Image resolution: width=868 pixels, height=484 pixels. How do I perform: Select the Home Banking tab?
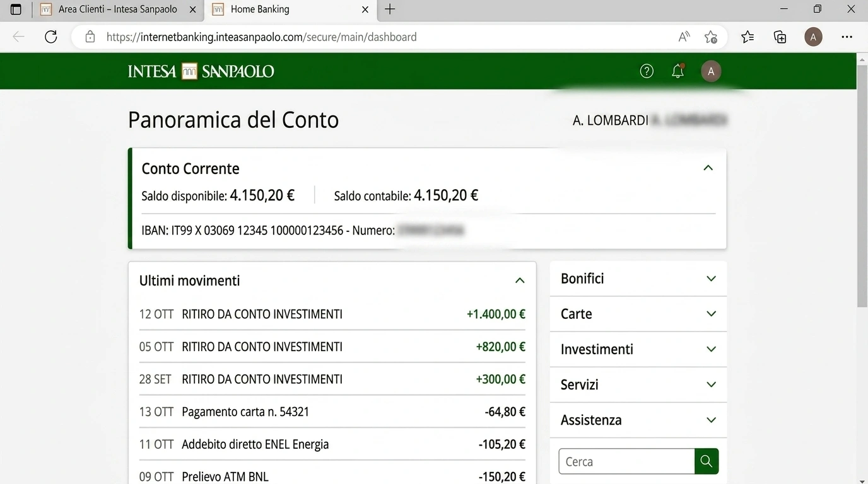(291, 9)
